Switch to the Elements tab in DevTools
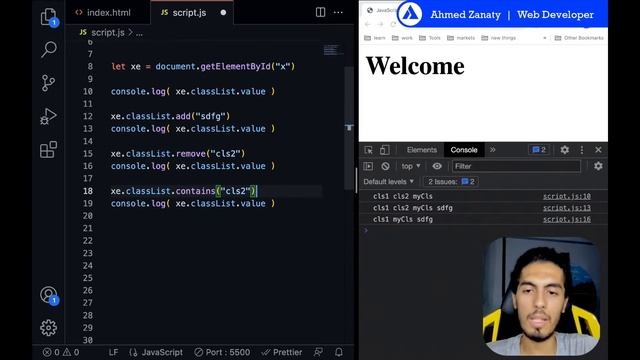The width and height of the screenshot is (640, 360). click(422, 150)
